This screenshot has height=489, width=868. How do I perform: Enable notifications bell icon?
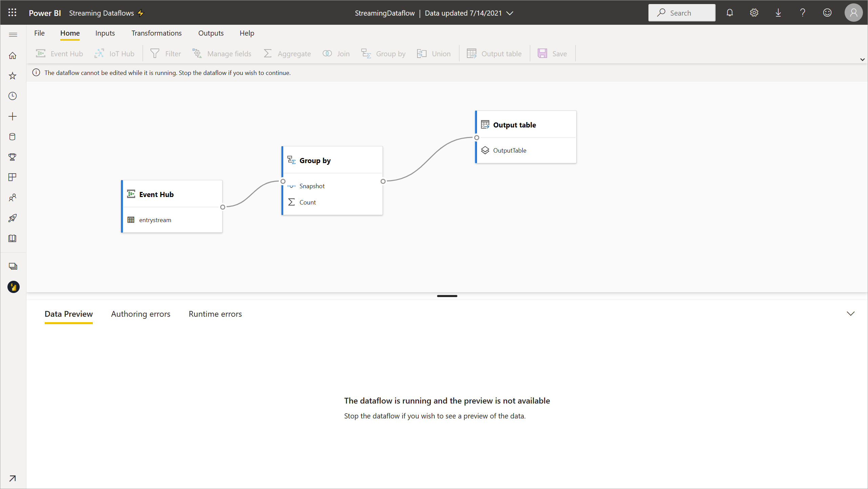[730, 13]
